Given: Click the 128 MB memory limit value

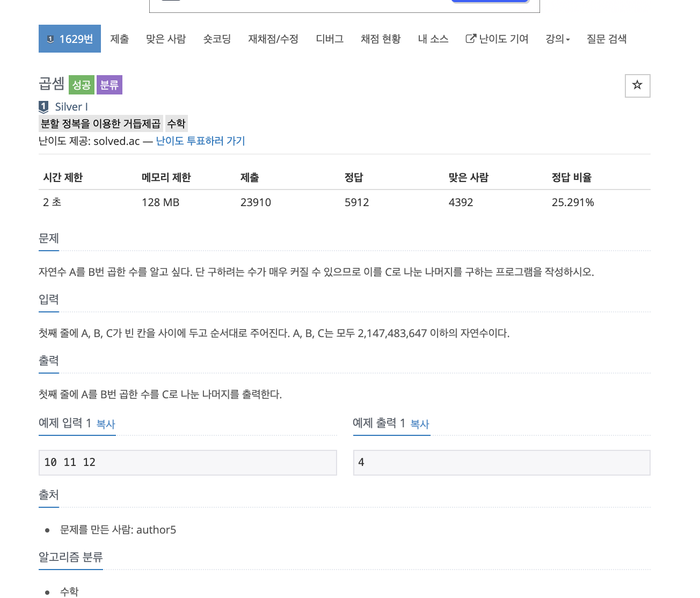Looking at the screenshot, I should coord(161,202).
